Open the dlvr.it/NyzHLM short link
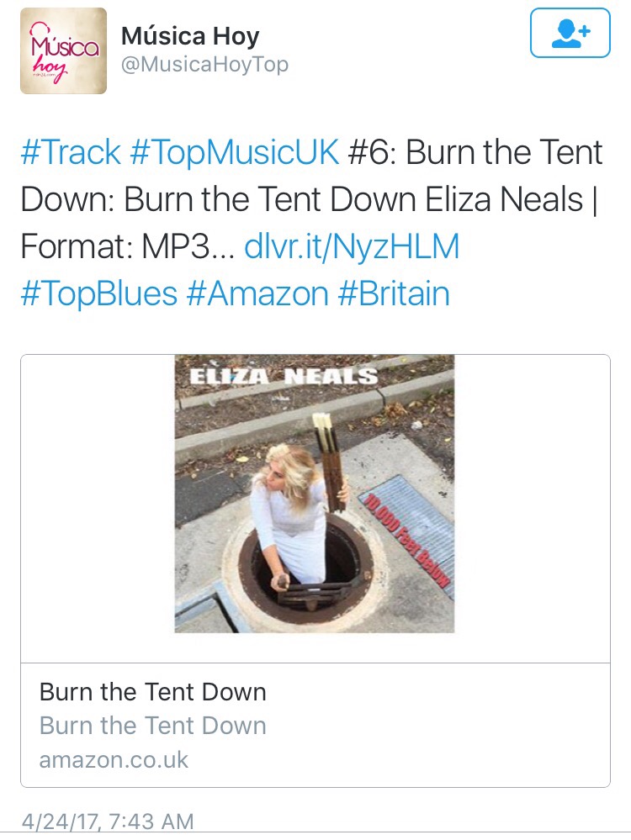631x840 pixels. pos(352,246)
